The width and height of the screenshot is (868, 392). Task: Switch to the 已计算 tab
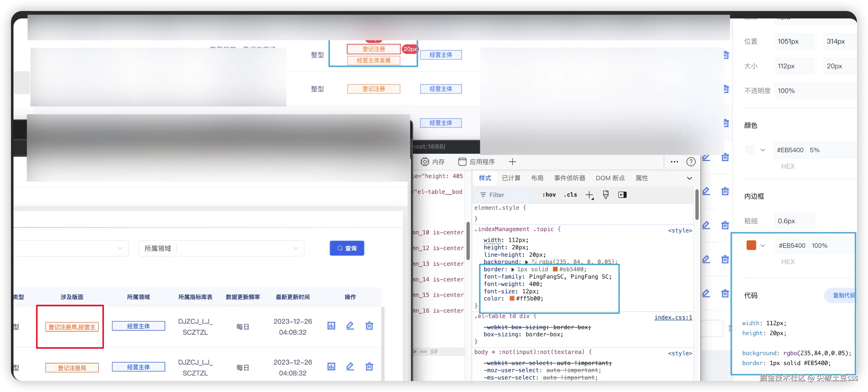click(511, 178)
